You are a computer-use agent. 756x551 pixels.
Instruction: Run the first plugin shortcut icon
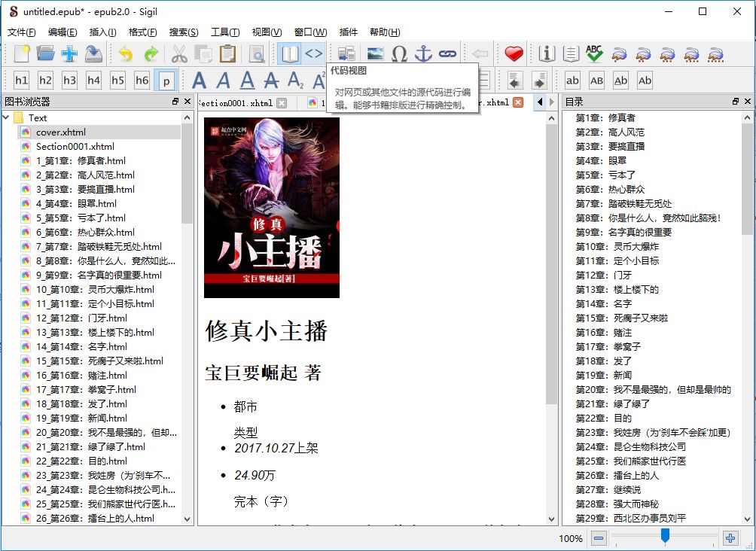[x=619, y=54]
